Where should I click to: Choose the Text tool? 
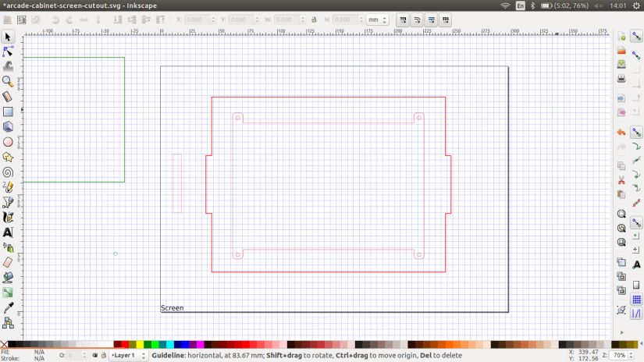pyautogui.click(x=8, y=232)
